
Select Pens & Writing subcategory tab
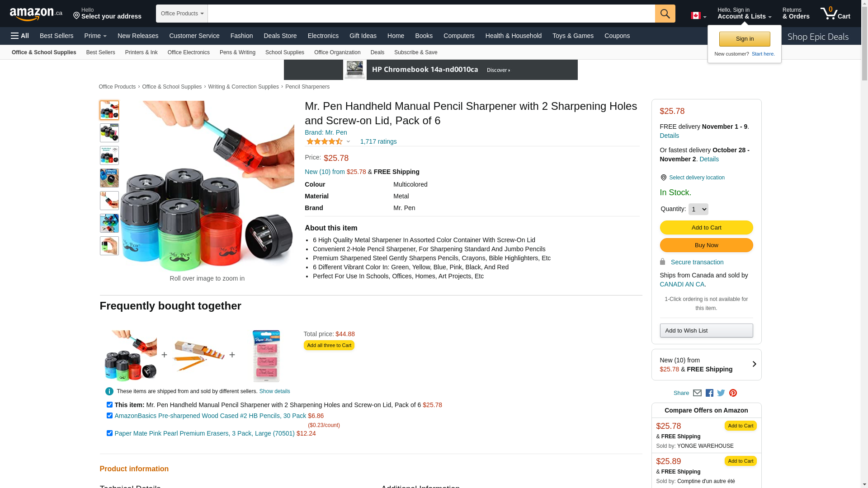coord(237,52)
